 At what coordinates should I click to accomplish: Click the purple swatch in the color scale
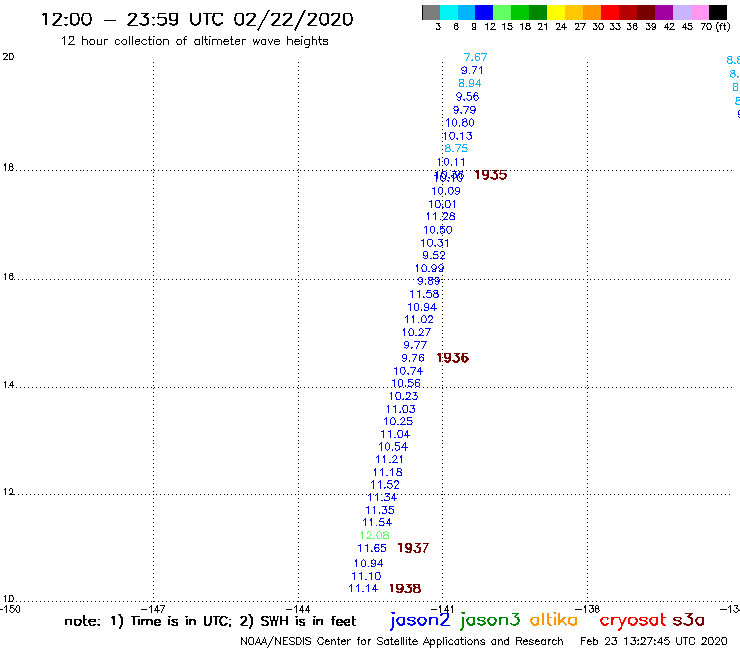664,12
